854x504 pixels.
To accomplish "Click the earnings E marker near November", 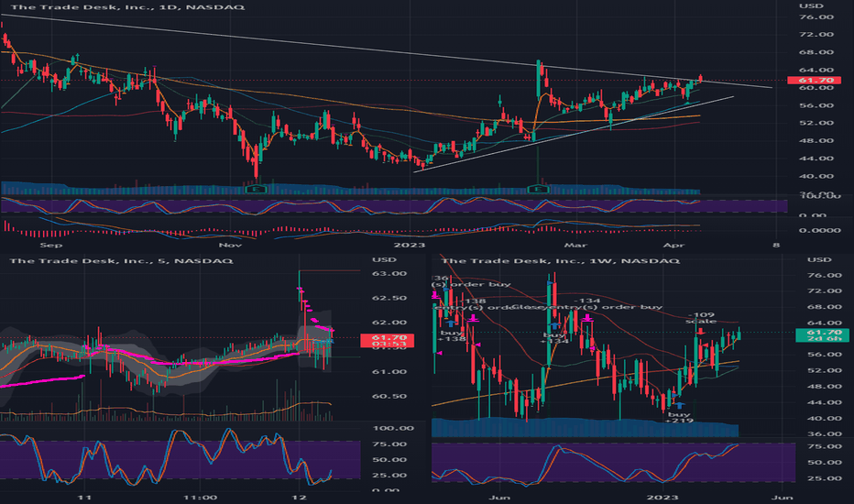I will click(256, 189).
